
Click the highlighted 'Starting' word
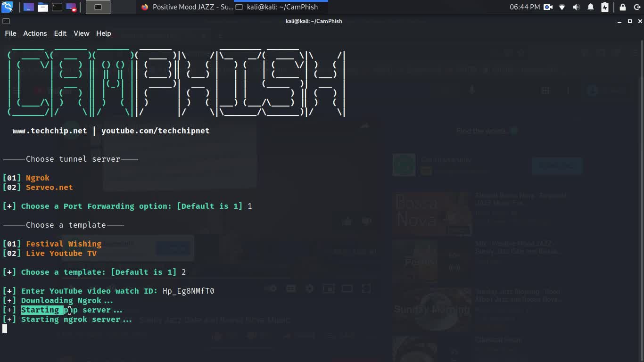pyautogui.click(x=40, y=310)
